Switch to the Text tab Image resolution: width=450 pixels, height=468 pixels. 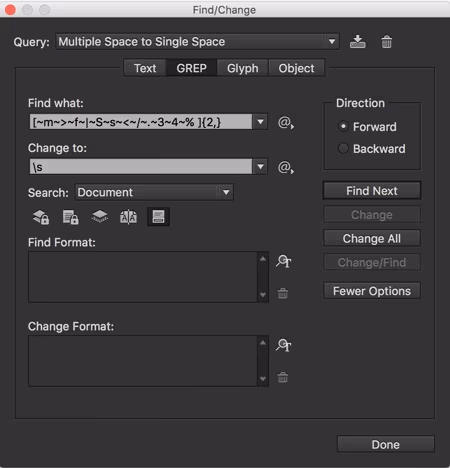[x=145, y=68]
